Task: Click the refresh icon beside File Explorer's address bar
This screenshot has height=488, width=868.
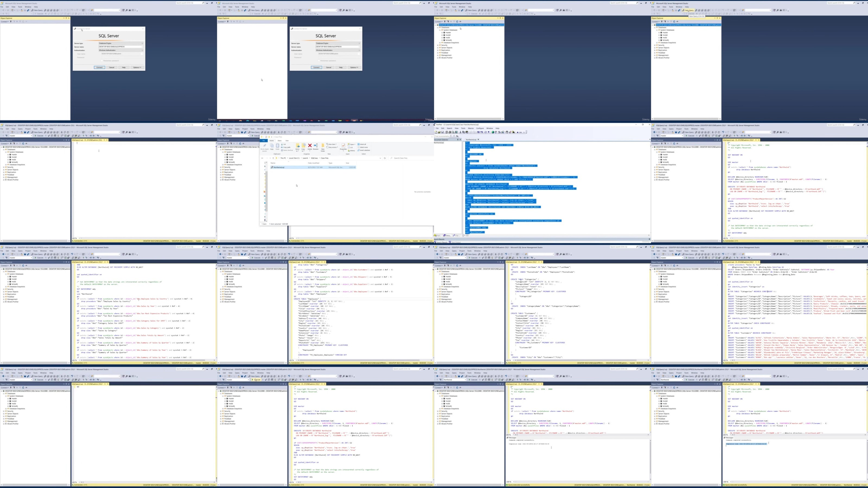Action: click(385, 158)
